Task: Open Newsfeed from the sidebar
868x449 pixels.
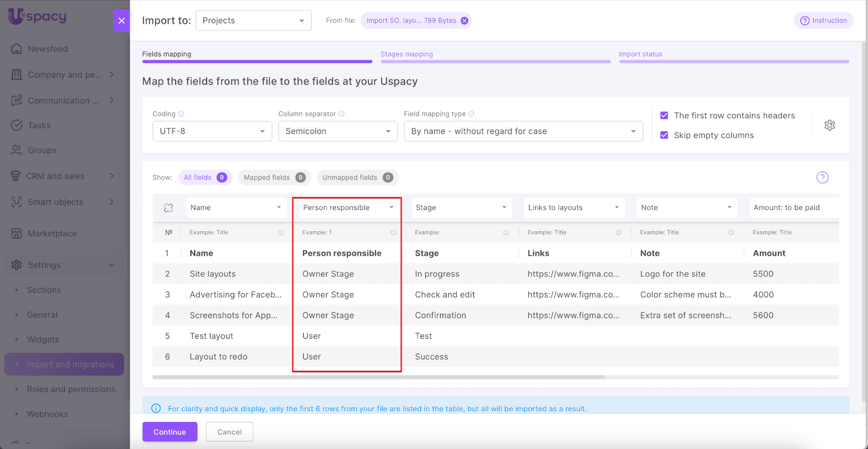Action: coord(48,49)
